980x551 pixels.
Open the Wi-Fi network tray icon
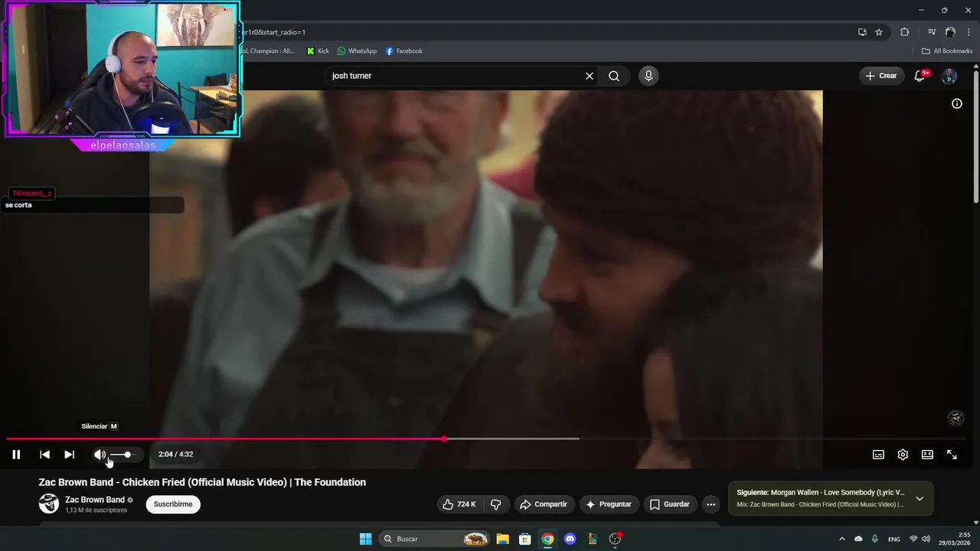913,539
